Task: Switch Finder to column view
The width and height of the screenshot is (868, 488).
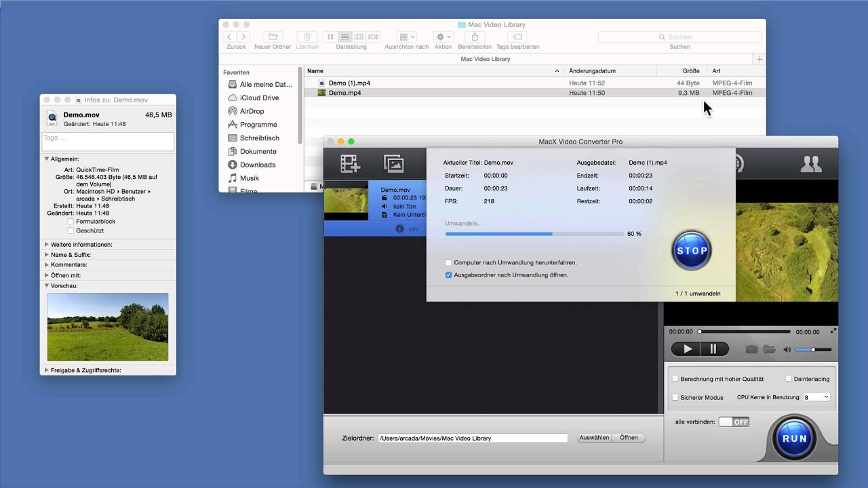Action: tap(359, 37)
